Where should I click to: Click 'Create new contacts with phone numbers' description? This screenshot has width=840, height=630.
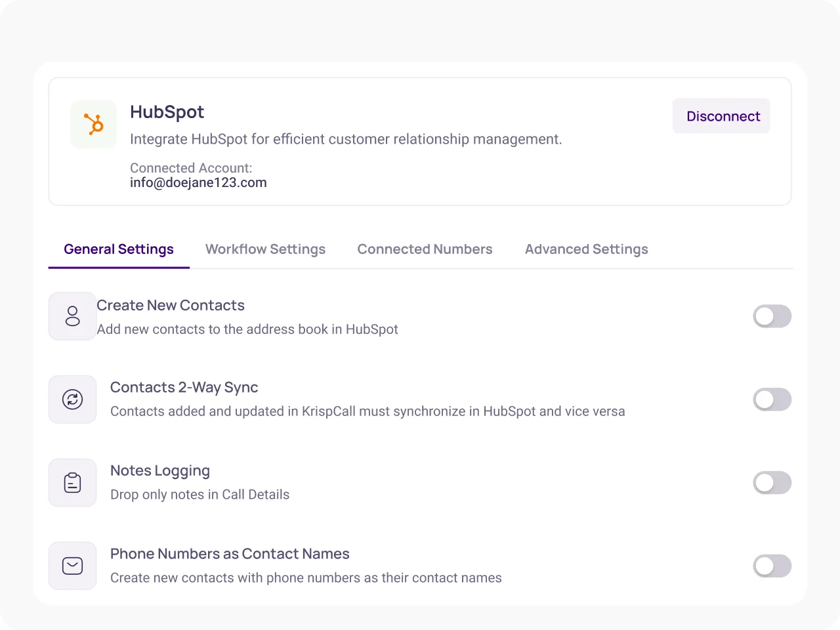click(306, 578)
